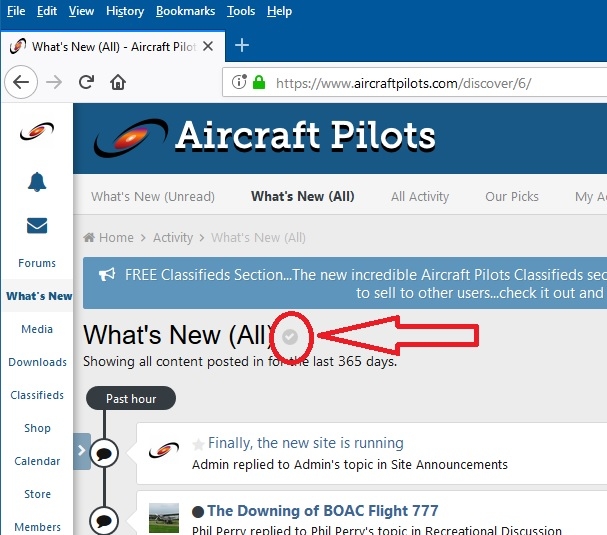Toggle the star on Finally, the new site topic

click(x=198, y=444)
